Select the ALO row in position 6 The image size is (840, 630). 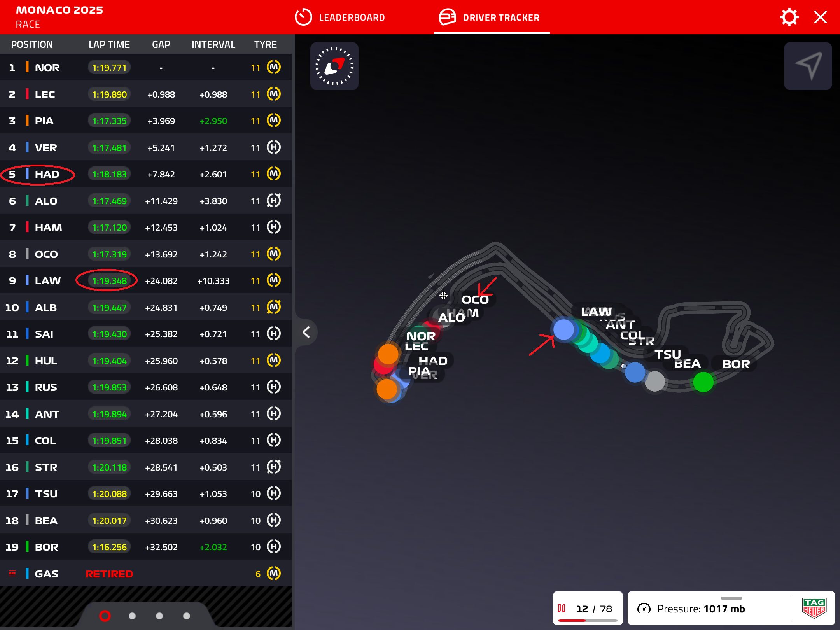pos(146,201)
